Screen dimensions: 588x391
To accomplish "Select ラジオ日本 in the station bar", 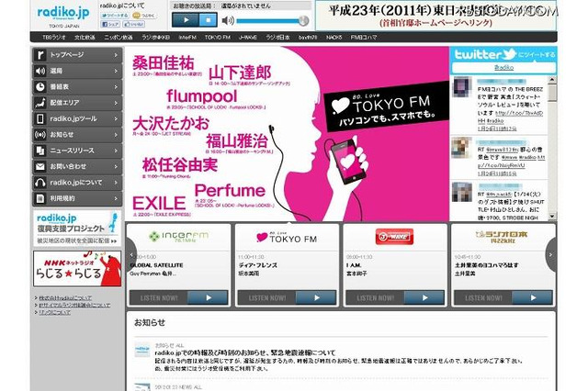I will click(277, 37).
